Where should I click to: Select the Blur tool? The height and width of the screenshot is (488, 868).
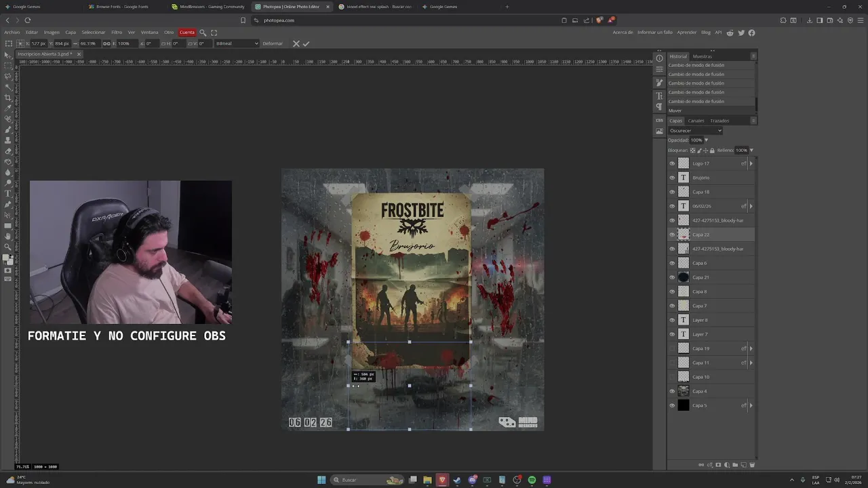pos(8,172)
